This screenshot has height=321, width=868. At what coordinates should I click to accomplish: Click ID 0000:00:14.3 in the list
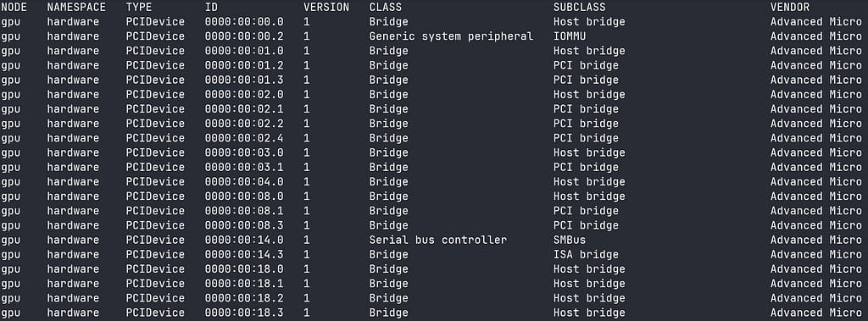tap(244, 255)
